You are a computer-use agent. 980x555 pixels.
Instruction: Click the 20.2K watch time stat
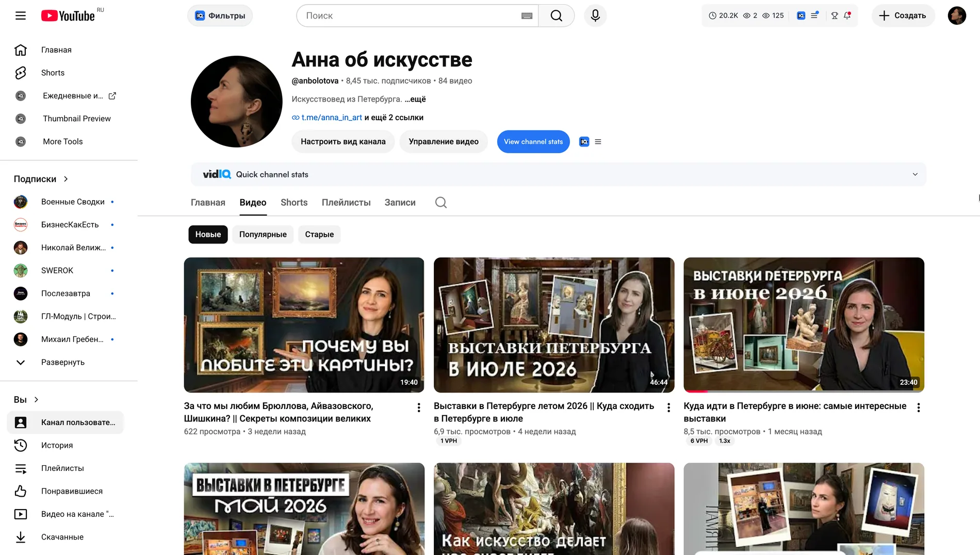723,15
